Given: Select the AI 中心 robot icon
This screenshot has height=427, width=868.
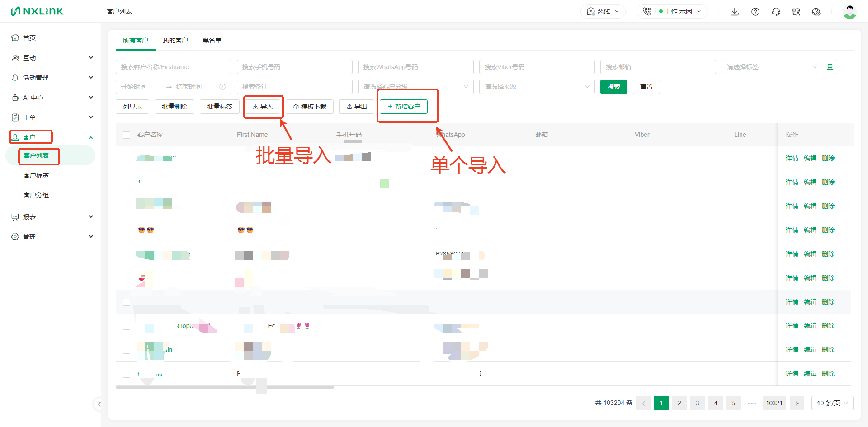Looking at the screenshot, I should tap(15, 97).
